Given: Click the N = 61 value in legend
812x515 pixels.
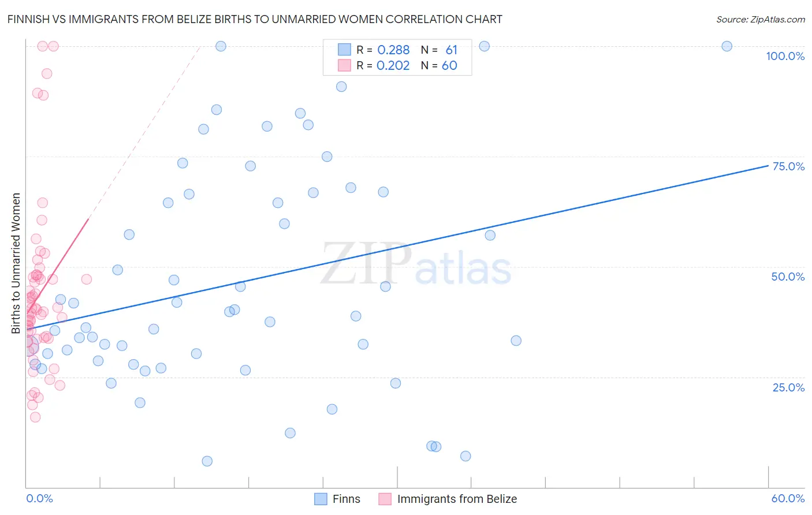Looking at the screenshot, I should click(439, 50).
